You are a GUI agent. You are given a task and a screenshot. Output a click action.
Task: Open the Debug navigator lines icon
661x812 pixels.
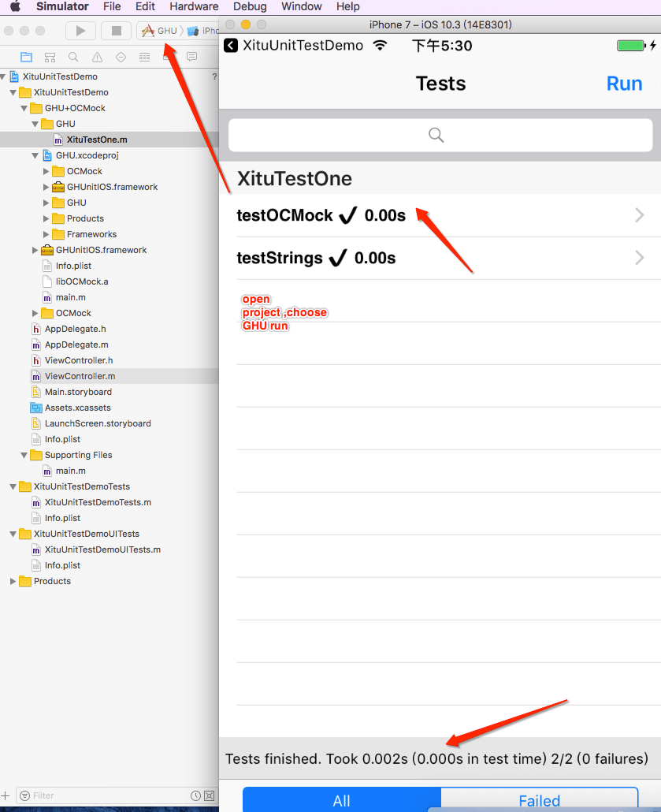[x=144, y=57]
